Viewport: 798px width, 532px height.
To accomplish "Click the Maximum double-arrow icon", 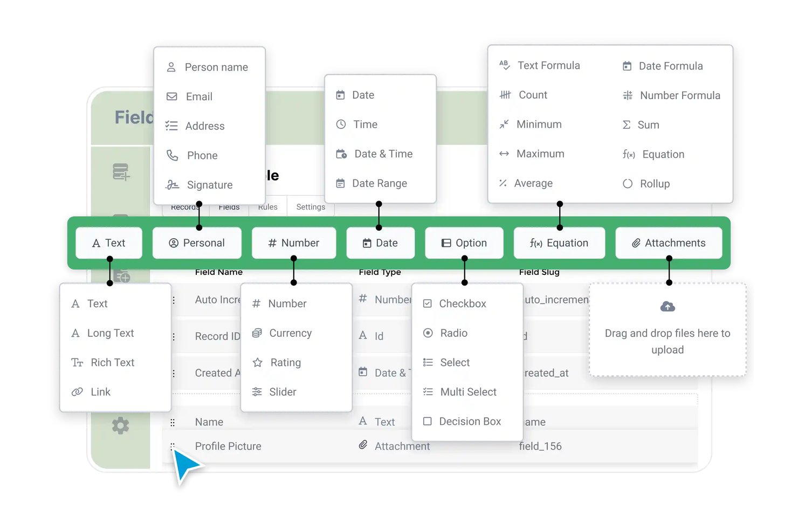I will coord(504,154).
